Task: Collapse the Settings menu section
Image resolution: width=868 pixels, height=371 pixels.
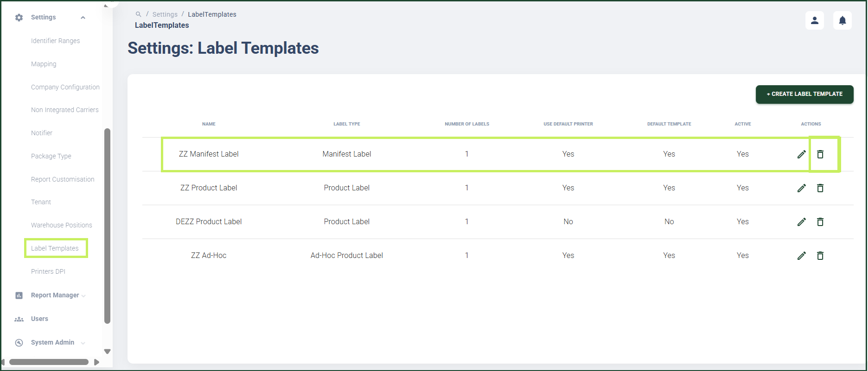Action: click(x=83, y=18)
